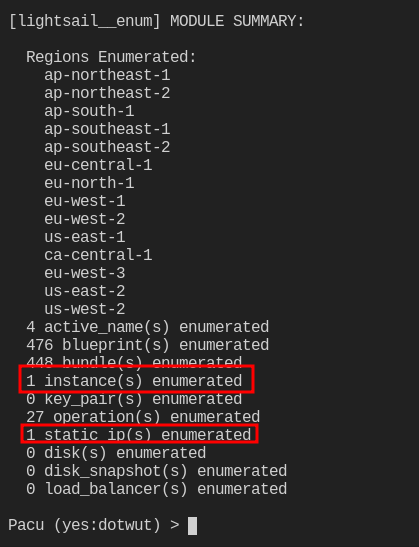Click the highlighted 1 static_ip(s) enumerated line
419x547 pixels.
pyautogui.click(x=139, y=435)
